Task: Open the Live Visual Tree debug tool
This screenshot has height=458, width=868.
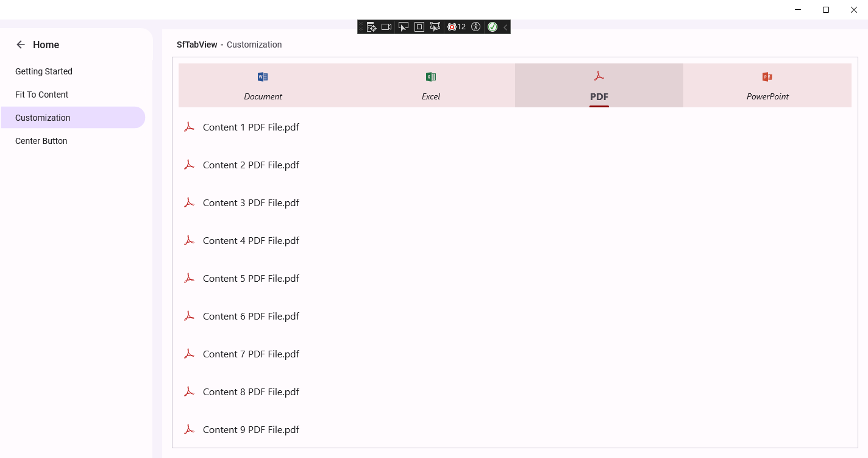Action: 371,27
